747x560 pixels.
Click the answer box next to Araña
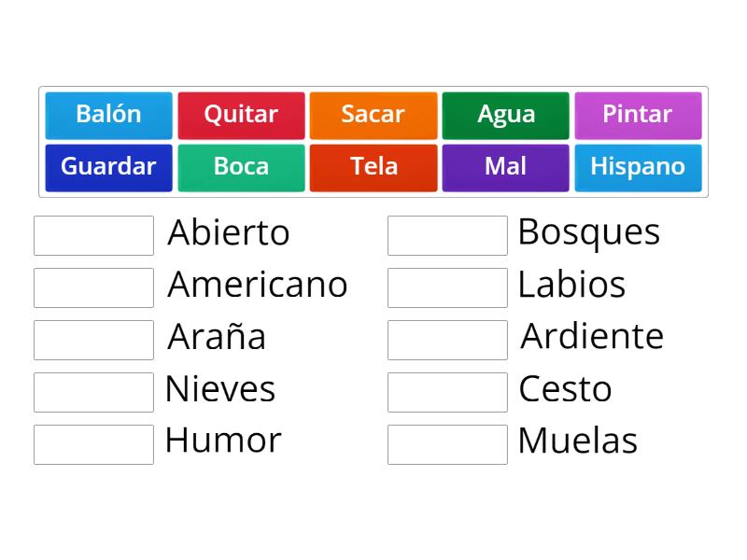coord(92,340)
